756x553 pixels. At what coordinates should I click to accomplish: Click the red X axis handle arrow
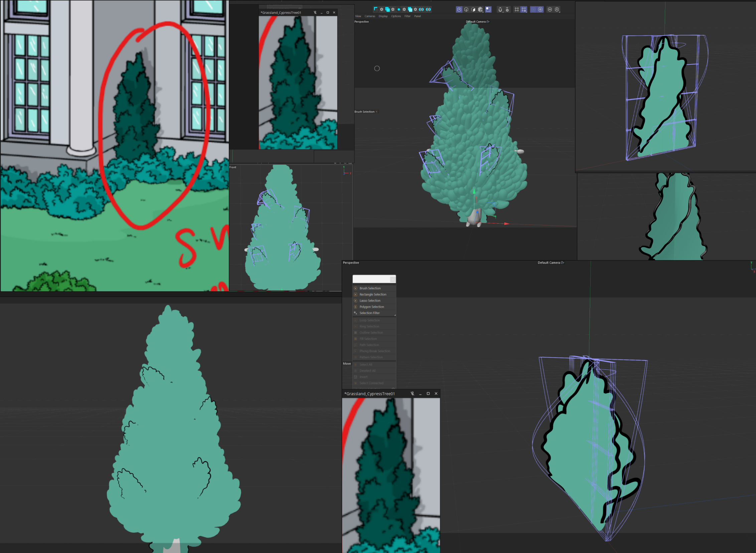pyautogui.click(x=506, y=224)
